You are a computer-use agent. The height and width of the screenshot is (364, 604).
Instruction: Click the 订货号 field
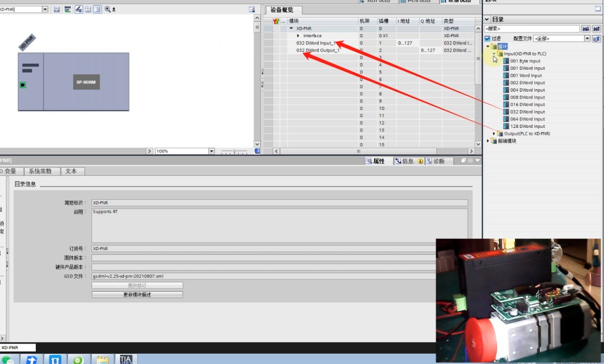[x=280, y=249]
